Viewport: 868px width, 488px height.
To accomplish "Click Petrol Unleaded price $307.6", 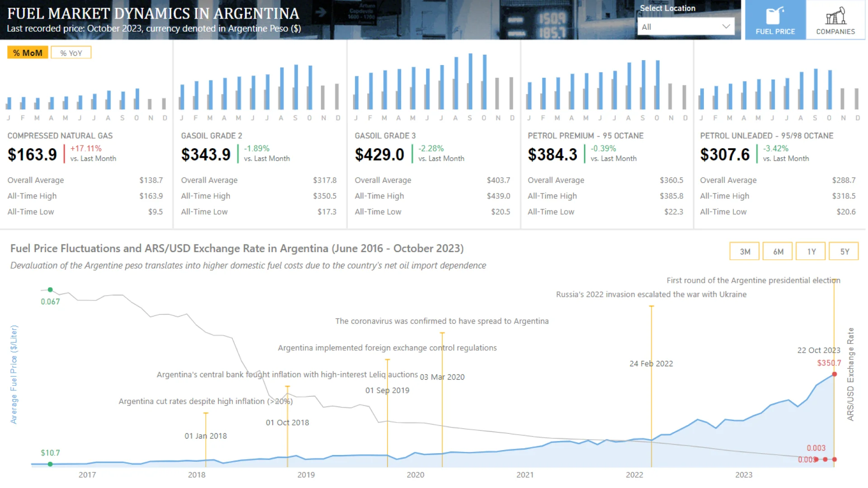I will pyautogui.click(x=725, y=155).
